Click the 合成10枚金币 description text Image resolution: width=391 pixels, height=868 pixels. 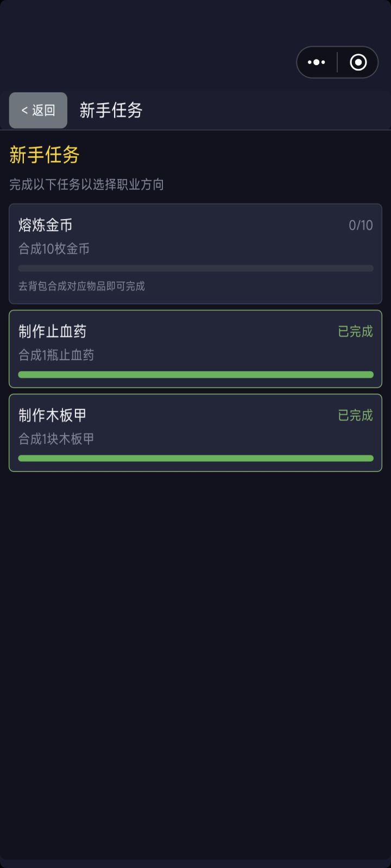54,249
